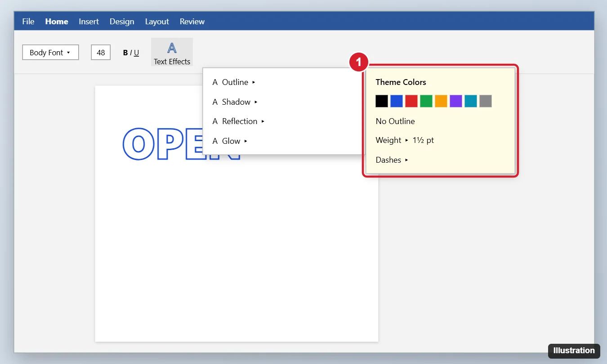Switch to the Insert tab
Image resolution: width=607 pixels, height=364 pixels.
89,21
